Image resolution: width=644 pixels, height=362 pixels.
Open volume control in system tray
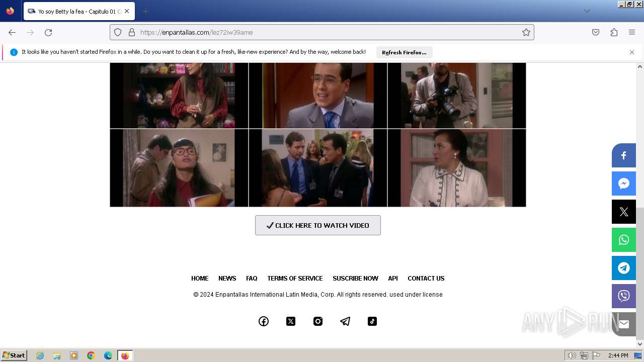click(572, 355)
